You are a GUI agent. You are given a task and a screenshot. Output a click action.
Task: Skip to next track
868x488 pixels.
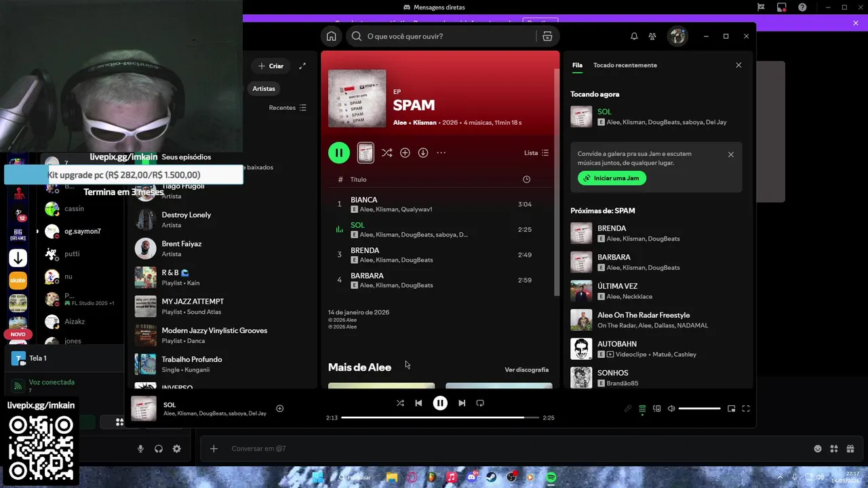[x=462, y=403]
